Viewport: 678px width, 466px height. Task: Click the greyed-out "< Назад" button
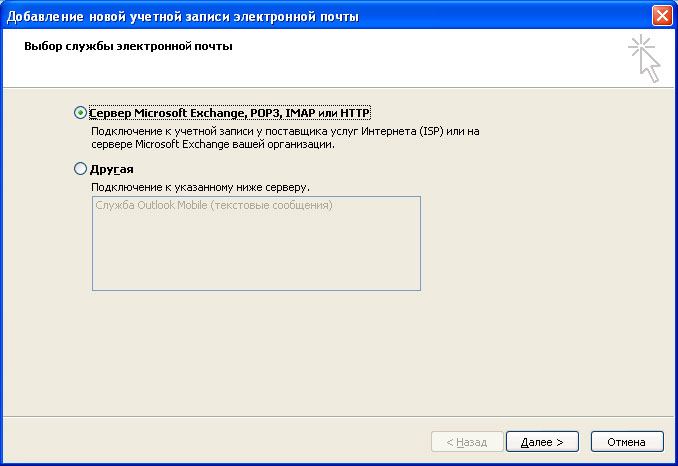point(466,441)
